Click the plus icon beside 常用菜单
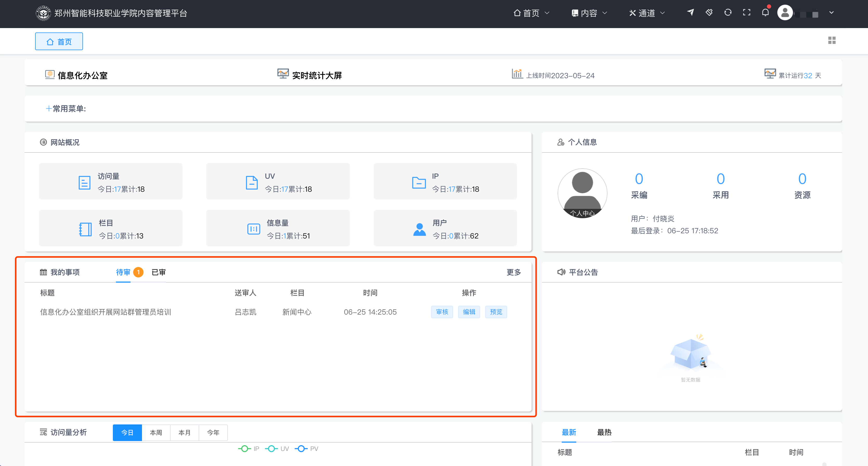 pyautogui.click(x=49, y=108)
